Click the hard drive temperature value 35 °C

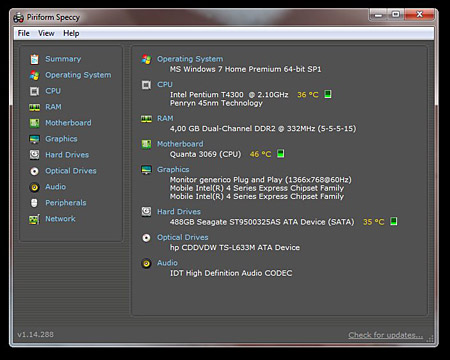tap(373, 222)
